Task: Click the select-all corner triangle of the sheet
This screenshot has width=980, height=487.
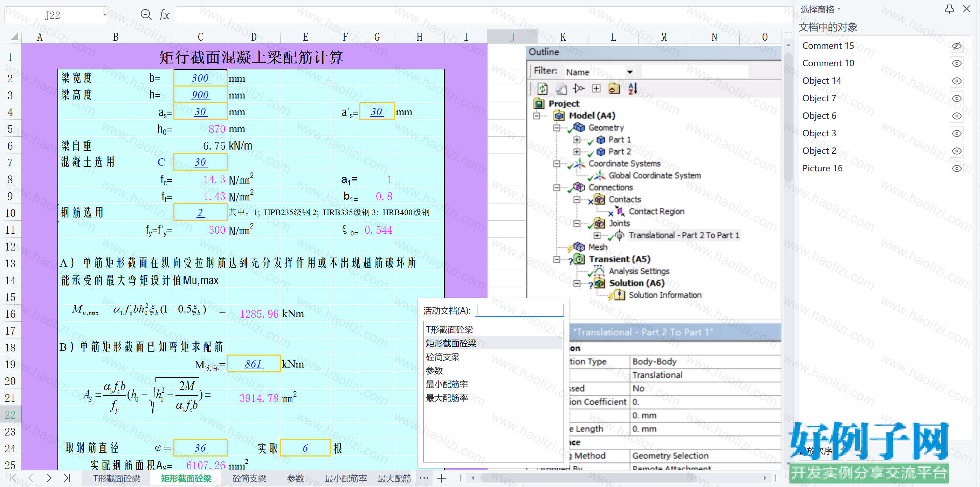Action: (x=14, y=36)
